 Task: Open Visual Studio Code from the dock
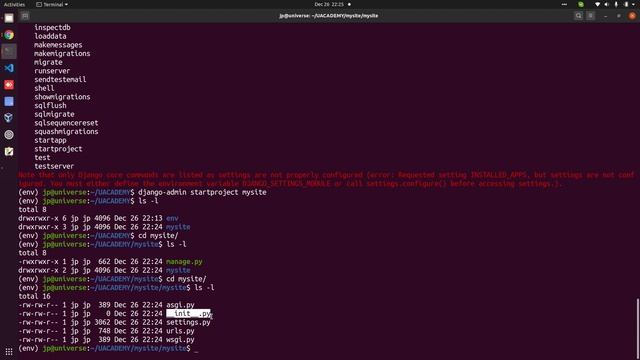coord(9,68)
